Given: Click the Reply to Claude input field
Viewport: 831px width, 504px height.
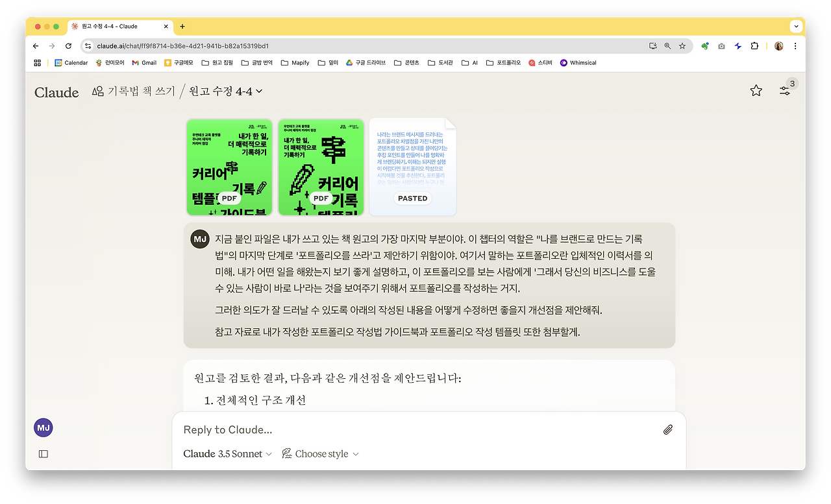Looking at the screenshot, I should (x=325, y=429).
